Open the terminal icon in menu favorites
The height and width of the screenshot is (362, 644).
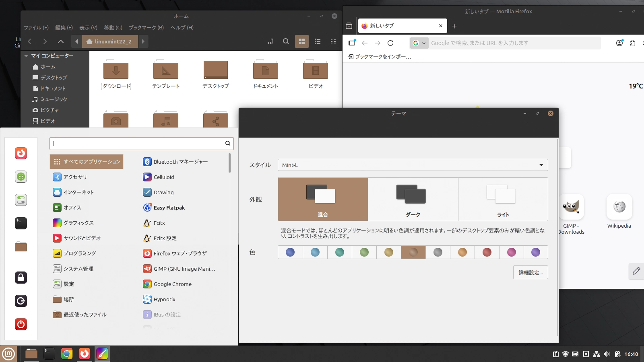point(21,223)
